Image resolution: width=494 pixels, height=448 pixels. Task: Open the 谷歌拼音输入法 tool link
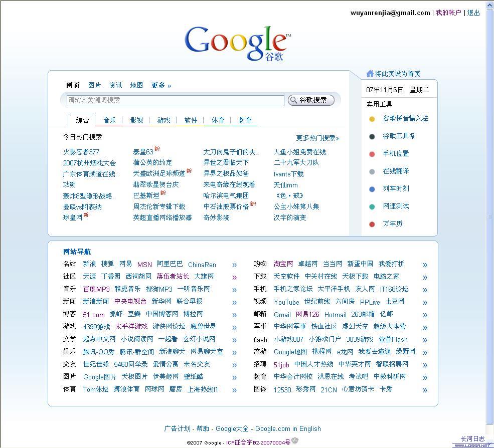405,119
